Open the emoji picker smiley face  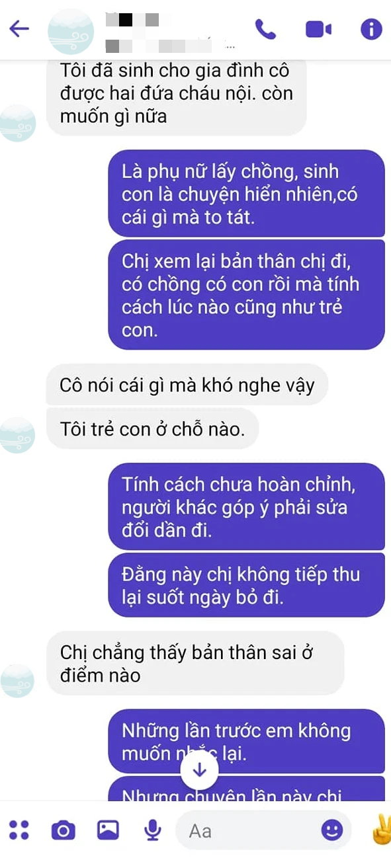[x=332, y=830]
